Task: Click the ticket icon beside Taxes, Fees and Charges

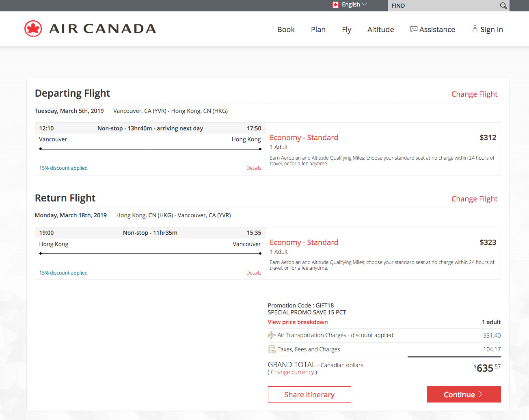Action: pyautogui.click(x=272, y=349)
